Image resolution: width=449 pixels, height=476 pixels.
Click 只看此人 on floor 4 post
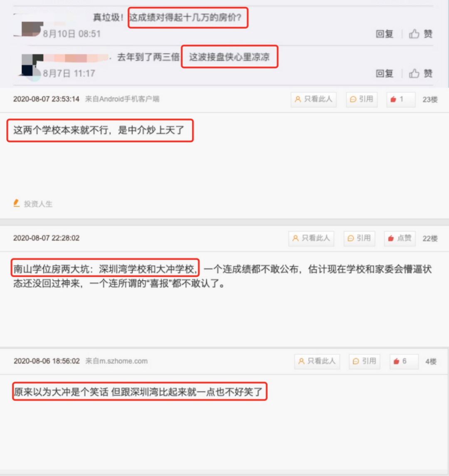[317, 361]
